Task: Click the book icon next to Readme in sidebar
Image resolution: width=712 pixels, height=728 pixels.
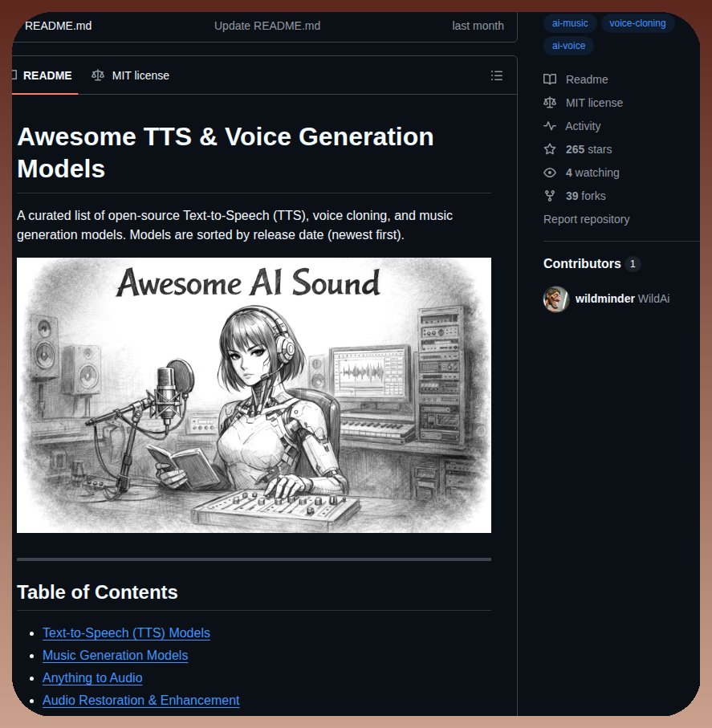Action: (549, 79)
